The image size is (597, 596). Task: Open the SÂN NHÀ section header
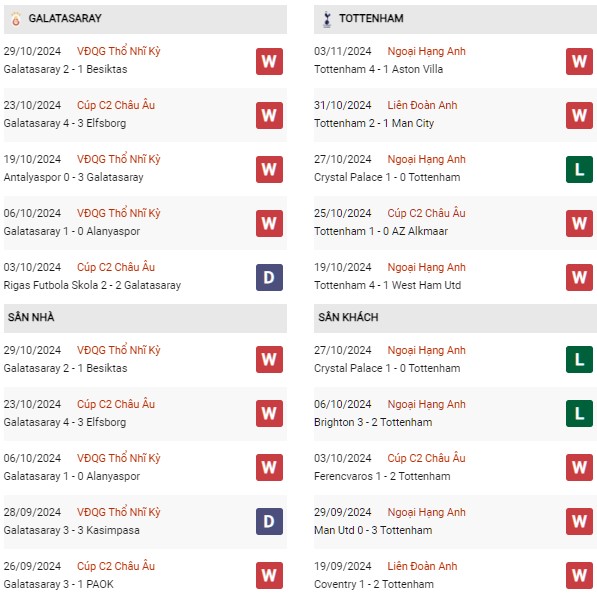pos(145,318)
